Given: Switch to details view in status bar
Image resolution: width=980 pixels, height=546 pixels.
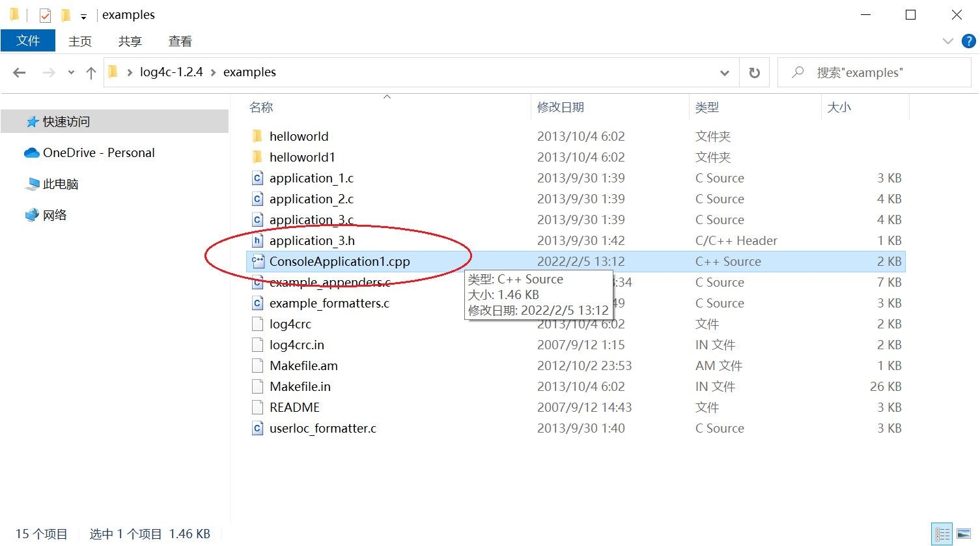Looking at the screenshot, I should point(942,533).
